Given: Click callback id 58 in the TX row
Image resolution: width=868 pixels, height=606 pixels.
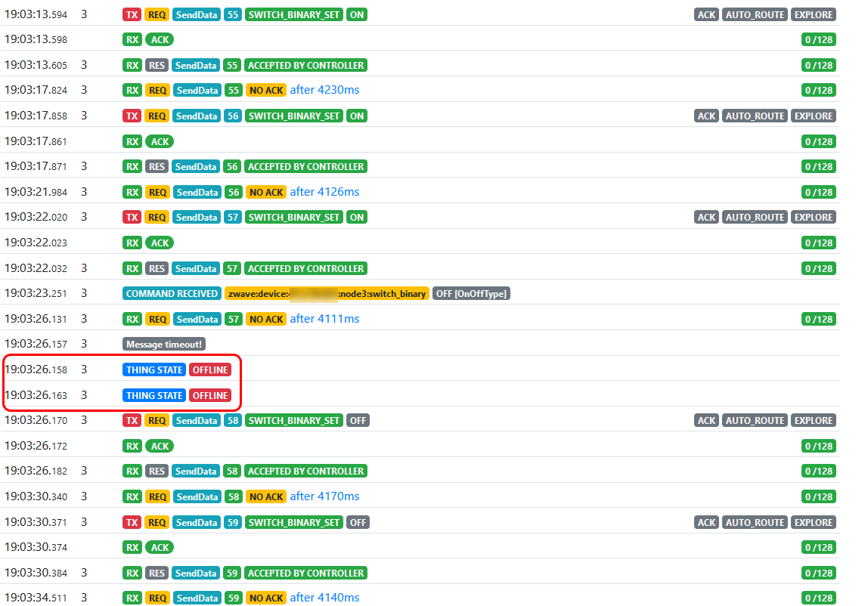Looking at the screenshot, I should point(233,421).
